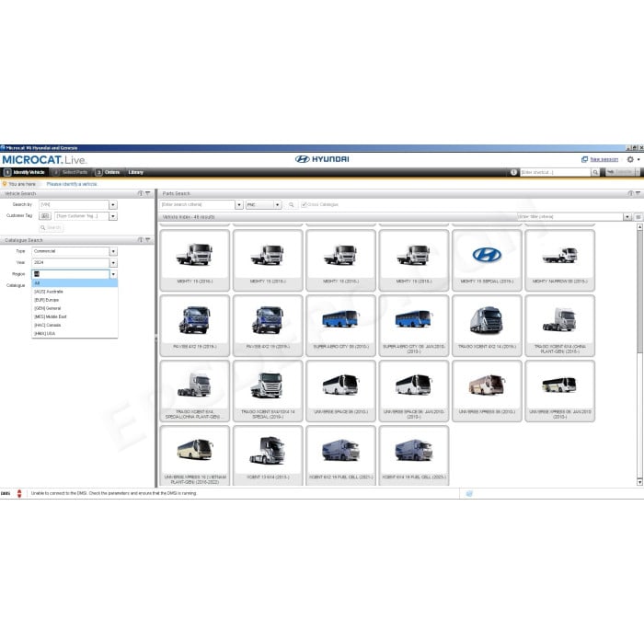Open UNIVERSE XPRESS Vietnam Plant bus card

point(195,456)
